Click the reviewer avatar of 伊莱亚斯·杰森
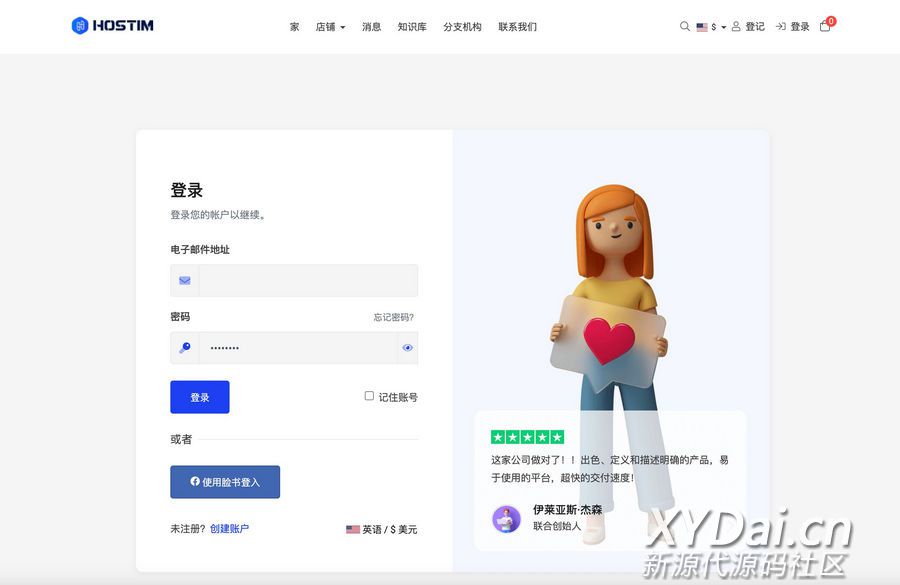 [x=506, y=519]
